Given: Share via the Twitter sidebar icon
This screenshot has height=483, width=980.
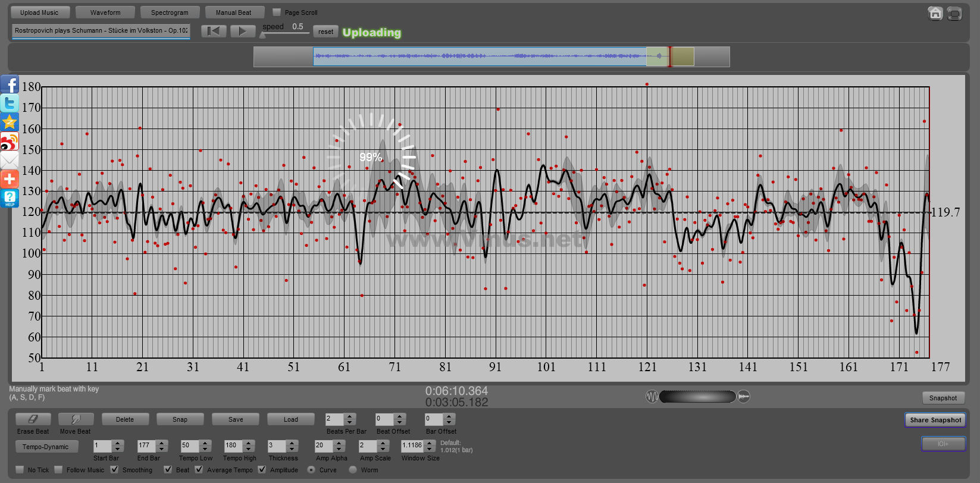Looking at the screenshot, I should tap(10, 103).
